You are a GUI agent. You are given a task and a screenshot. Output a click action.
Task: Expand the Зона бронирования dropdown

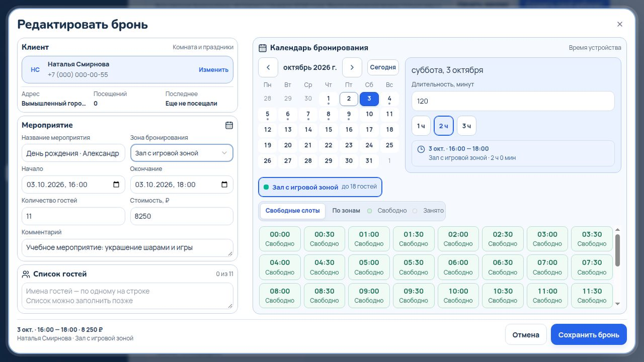coord(182,153)
